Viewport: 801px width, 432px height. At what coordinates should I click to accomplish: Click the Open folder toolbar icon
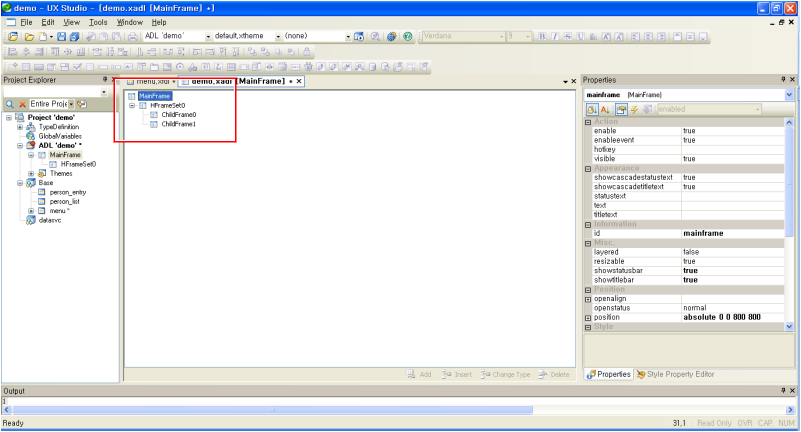31,36
